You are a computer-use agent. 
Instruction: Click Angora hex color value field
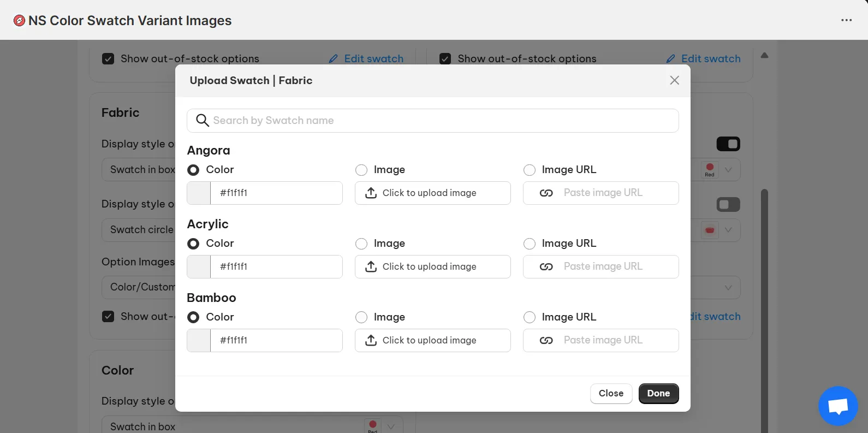click(277, 193)
